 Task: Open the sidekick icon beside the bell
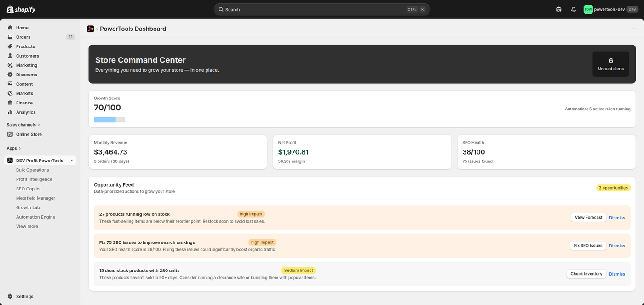(x=559, y=9)
